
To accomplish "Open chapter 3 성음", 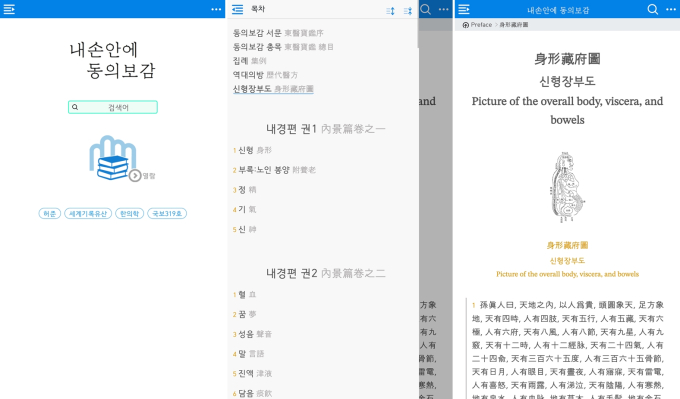I will coord(252,334).
